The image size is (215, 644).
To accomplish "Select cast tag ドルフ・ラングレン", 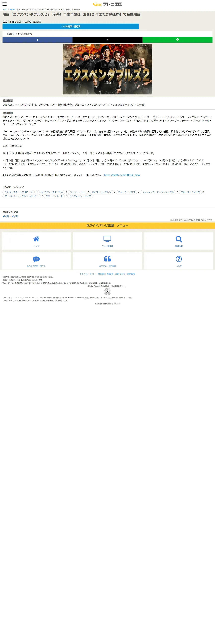I will pos(101,192).
